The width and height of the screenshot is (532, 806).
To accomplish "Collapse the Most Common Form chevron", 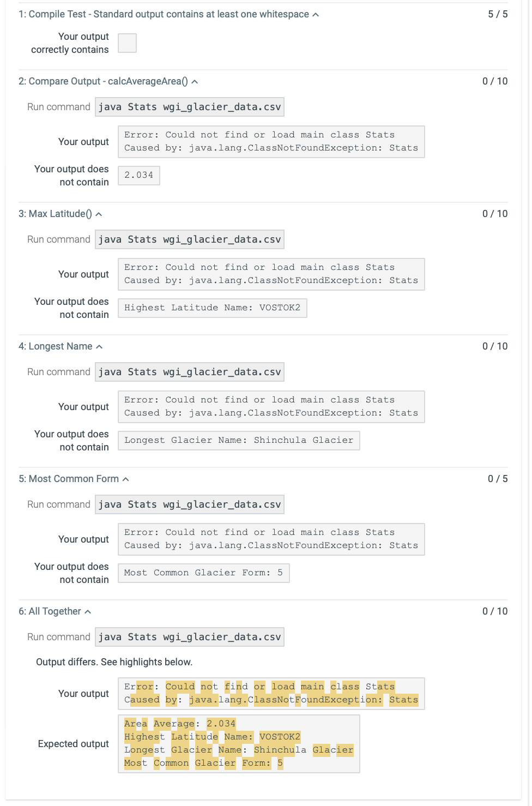I will [x=126, y=479].
